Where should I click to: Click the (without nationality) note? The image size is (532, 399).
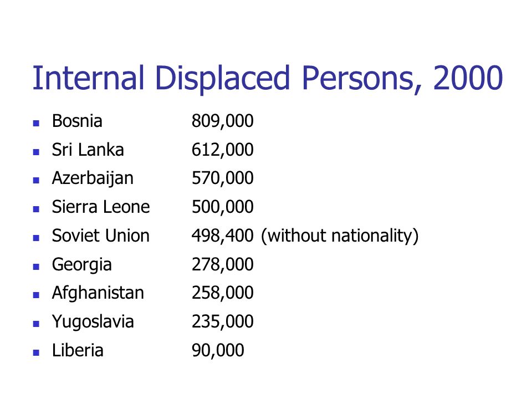pyautogui.click(x=340, y=236)
